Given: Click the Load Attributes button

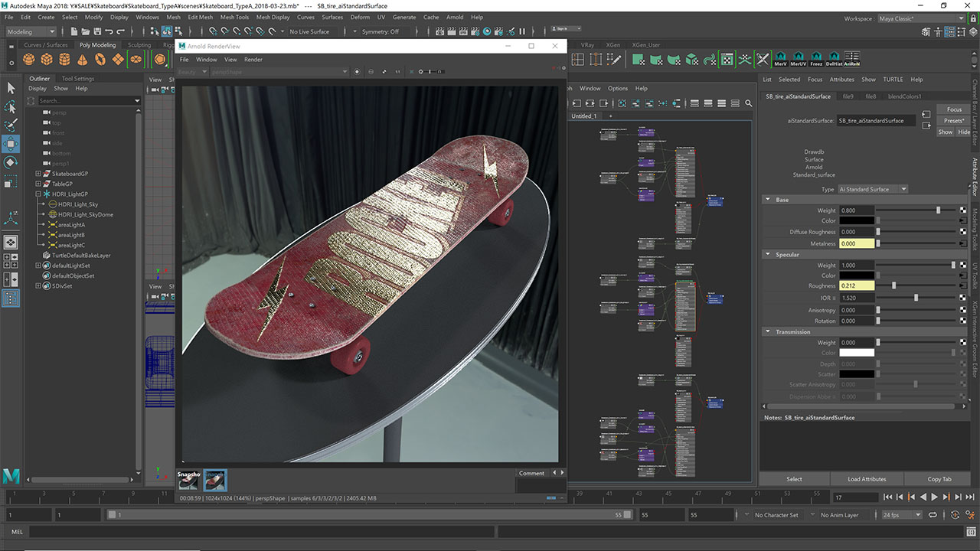Looking at the screenshot, I should click(867, 479).
